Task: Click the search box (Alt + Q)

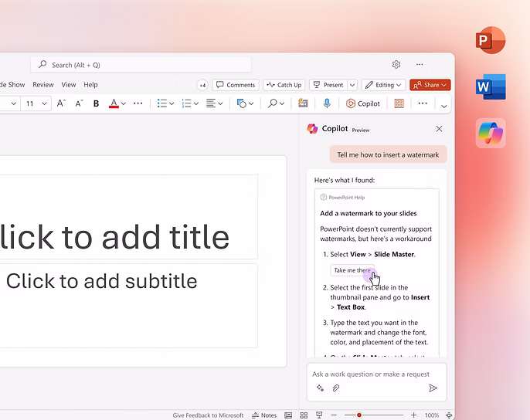Action: pos(141,65)
